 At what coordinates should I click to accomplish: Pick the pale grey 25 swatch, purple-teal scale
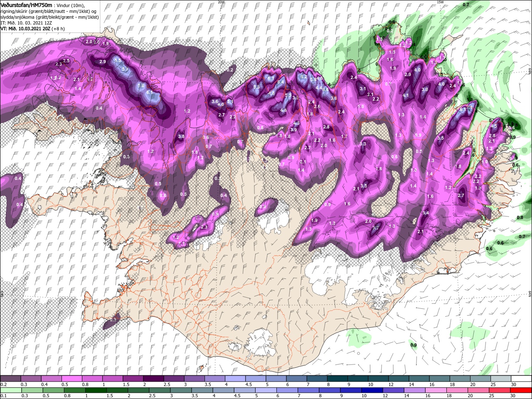point(501,378)
